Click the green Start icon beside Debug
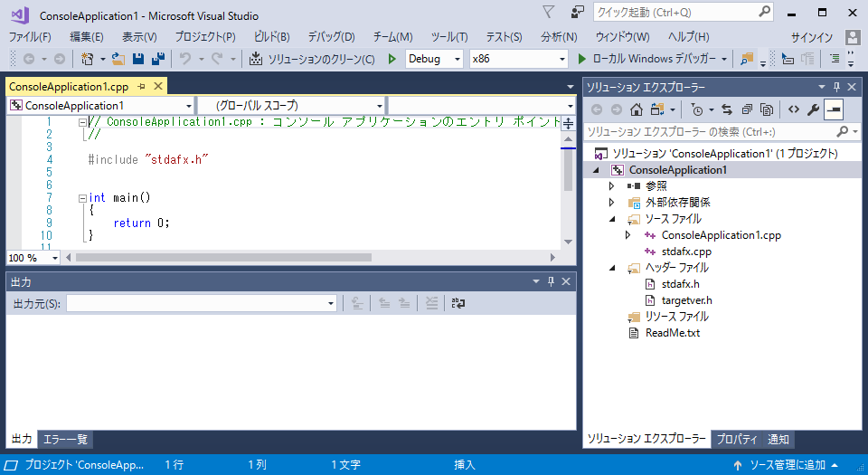 (x=392, y=59)
